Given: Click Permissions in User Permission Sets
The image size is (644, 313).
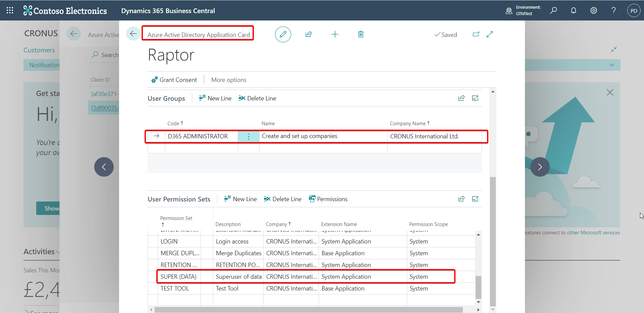Looking at the screenshot, I should (x=328, y=199).
